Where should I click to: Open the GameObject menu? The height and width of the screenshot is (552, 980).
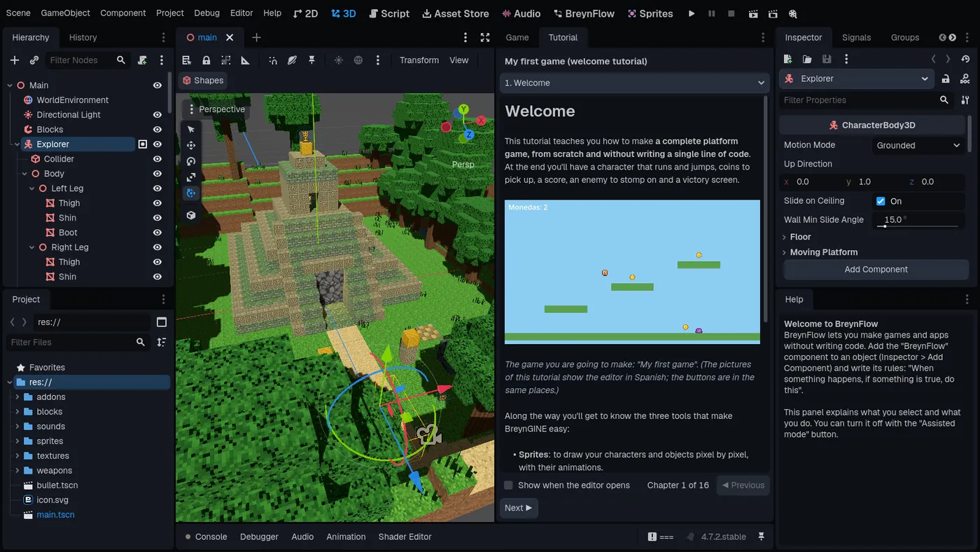65,13
